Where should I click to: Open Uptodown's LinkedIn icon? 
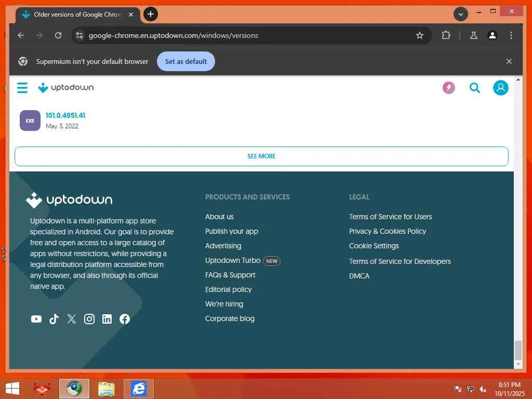(x=107, y=319)
